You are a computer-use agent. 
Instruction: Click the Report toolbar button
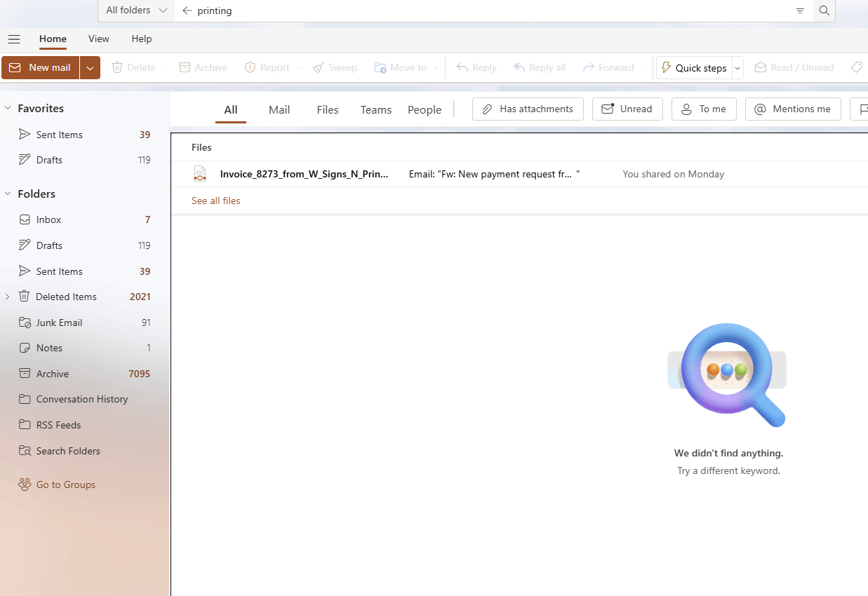click(x=267, y=68)
